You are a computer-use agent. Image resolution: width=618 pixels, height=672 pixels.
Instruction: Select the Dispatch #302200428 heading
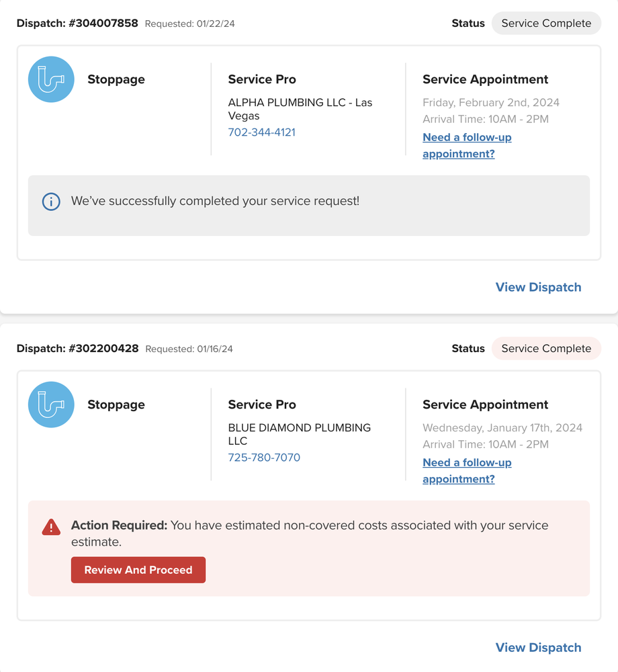[x=77, y=349]
